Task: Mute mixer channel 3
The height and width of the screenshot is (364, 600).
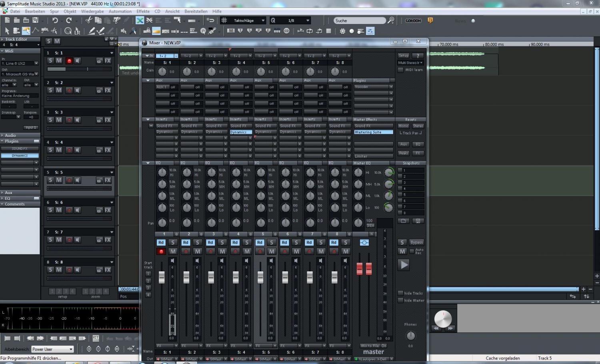Action: (222, 251)
